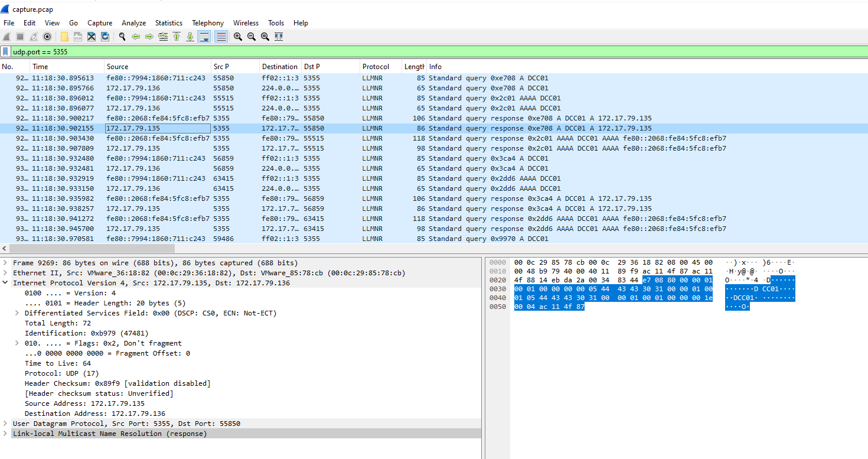Close the capture file via toolbar icon
868x459 pixels.
[92, 37]
